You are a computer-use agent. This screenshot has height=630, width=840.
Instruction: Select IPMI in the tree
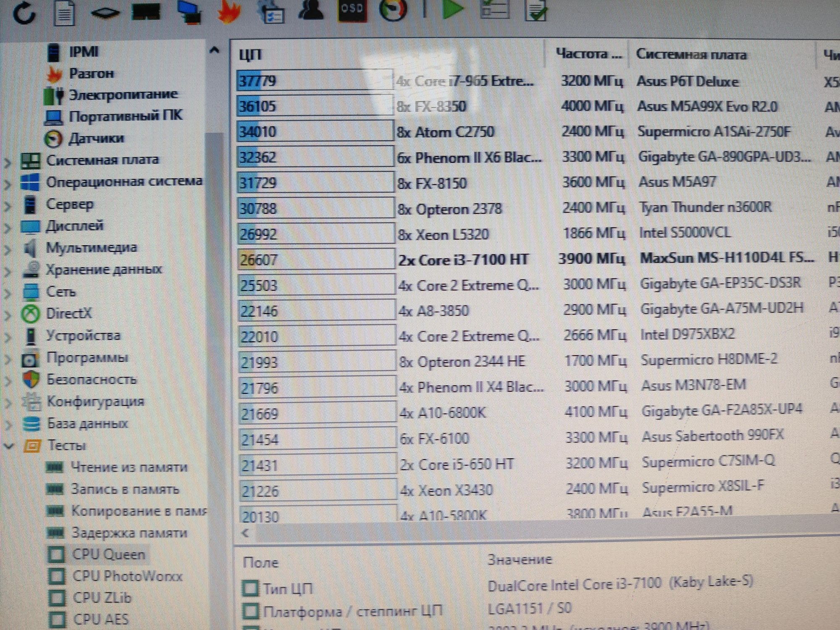pyautogui.click(x=84, y=52)
